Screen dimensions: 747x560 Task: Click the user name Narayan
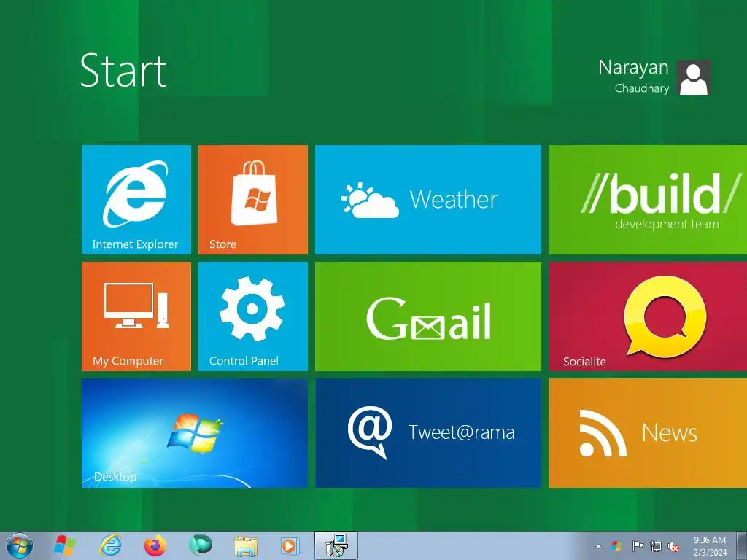[633, 68]
